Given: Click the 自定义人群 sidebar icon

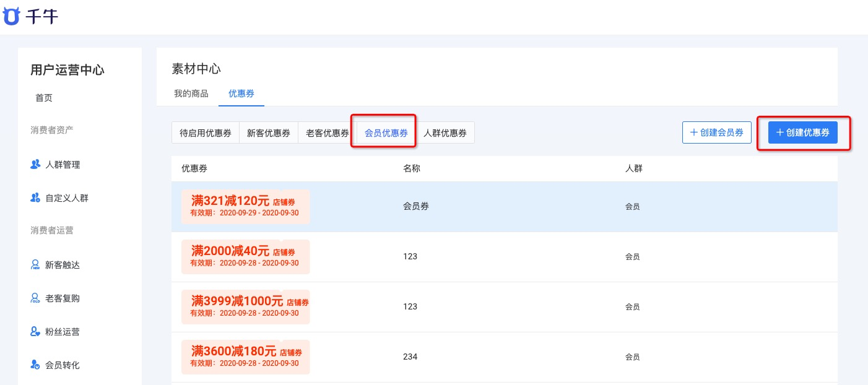Looking at the screenshot, I should 35,198.
